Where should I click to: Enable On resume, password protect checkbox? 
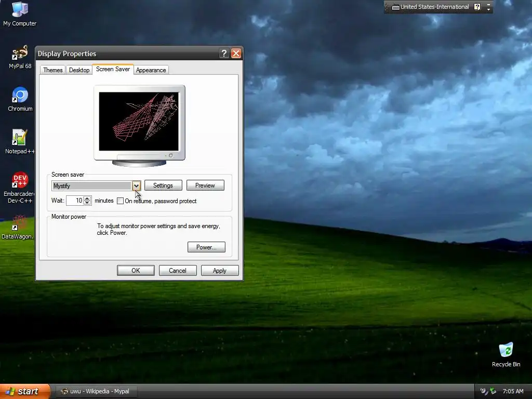(x=120, y=201)
